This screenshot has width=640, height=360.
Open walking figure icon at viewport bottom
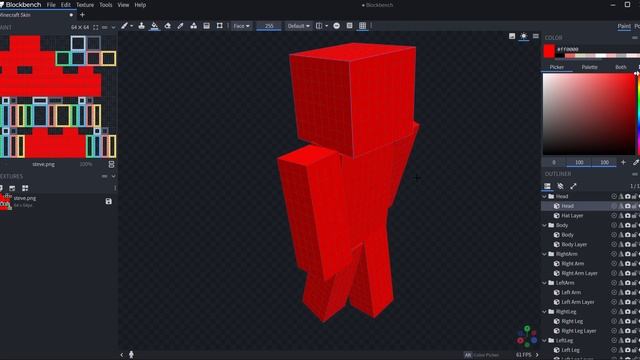(x=131, y=354)
